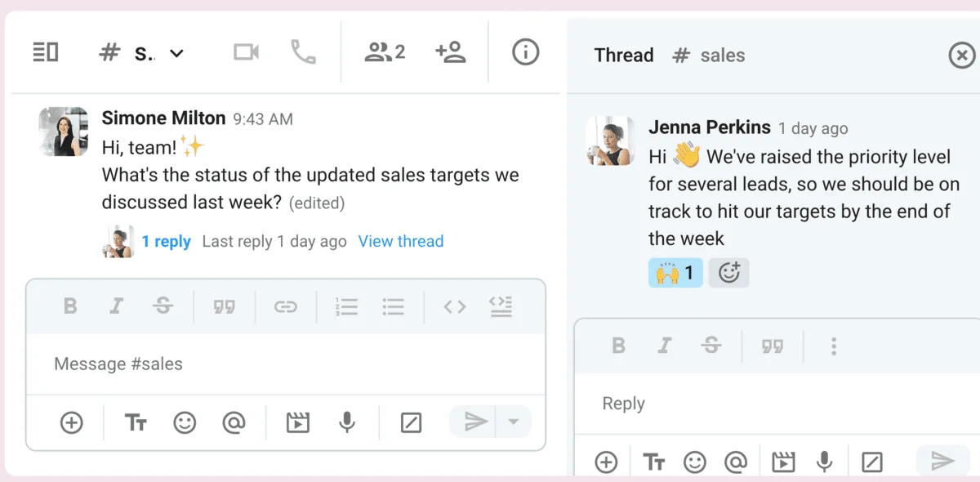The width and height of the screenshot is (980, 482).
Task: Toggle bold formatting in main composer
Action: click(x=70, y=306)
